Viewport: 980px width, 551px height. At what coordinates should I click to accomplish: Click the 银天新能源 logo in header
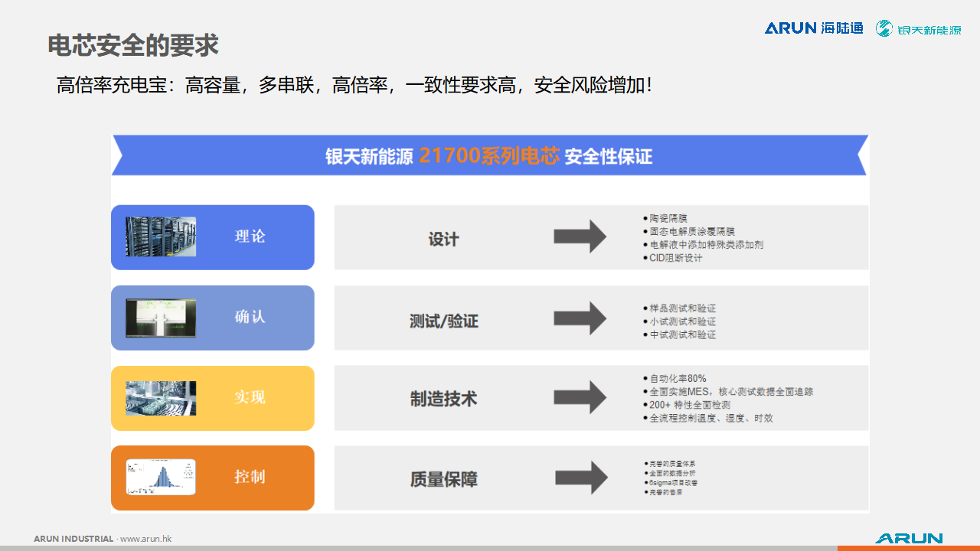(x=919, y=29)
